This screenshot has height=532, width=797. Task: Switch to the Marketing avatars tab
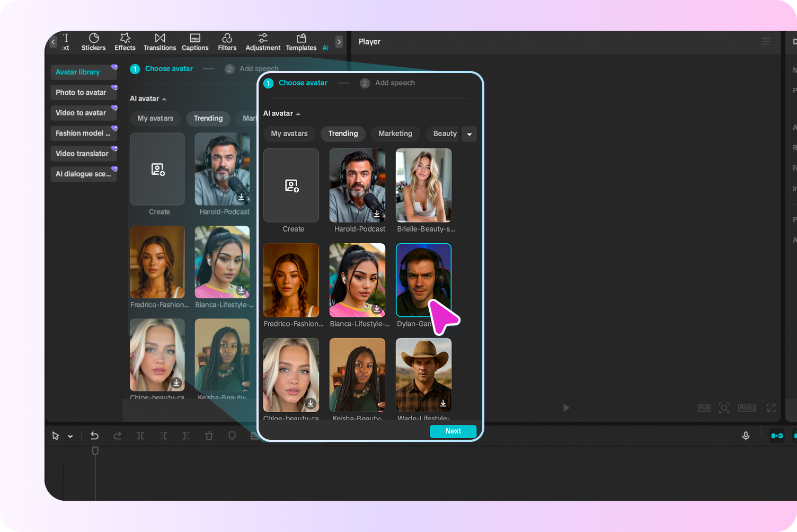395,134
